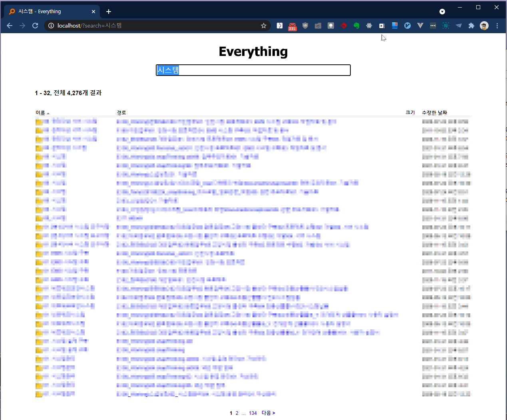This screenshot has height=420, width=507.
Task: Open the Google Drive folder extension
Action: (x=318, y=26)
